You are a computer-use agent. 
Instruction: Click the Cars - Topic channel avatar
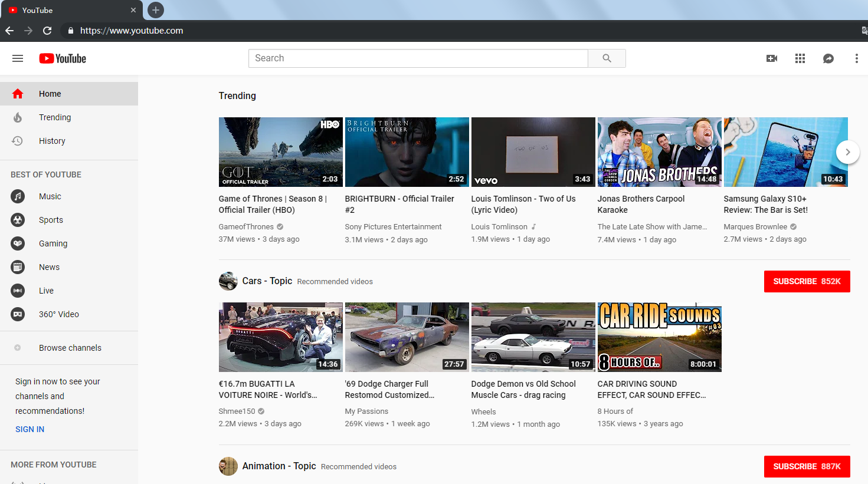click(x=228, y=281)
